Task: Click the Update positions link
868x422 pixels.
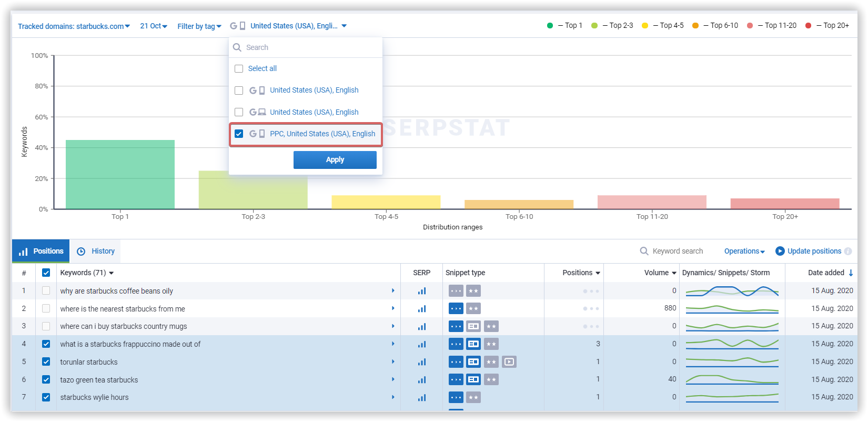Action: click(814, 251)
